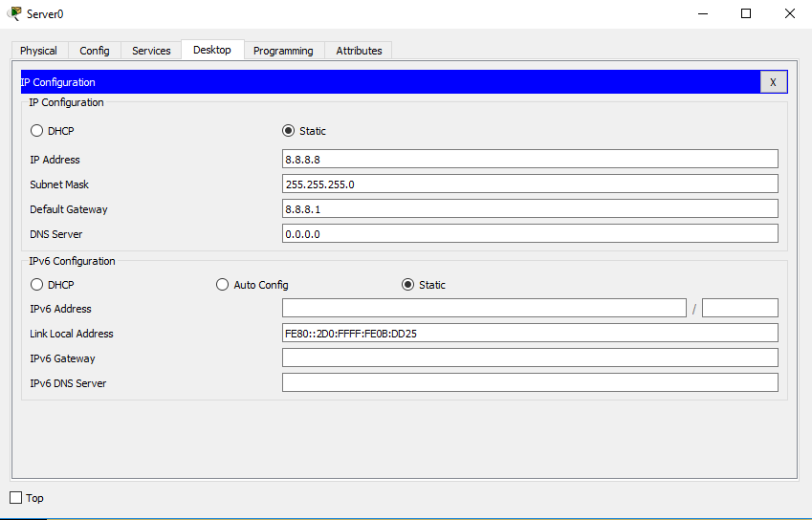Click the Link Local Address field
This screenshot has height=520, width=812.
click(x=530, y=333)
